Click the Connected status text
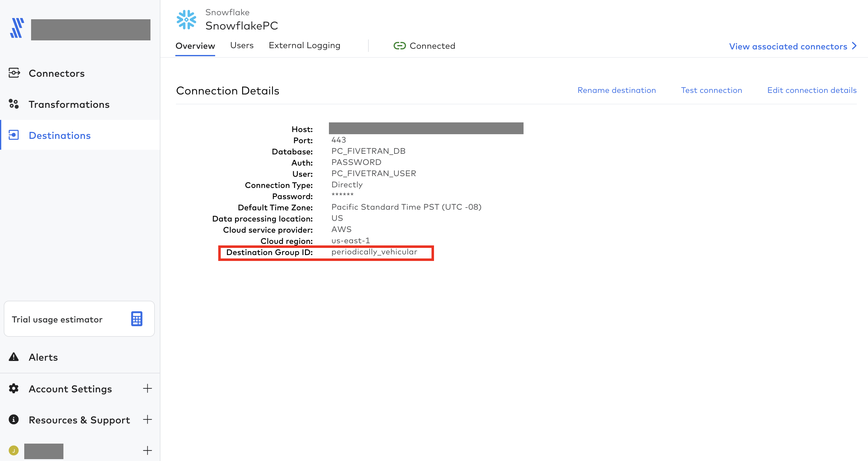The width and height of the screenshot is (868, 461). (x=432, y=46)
